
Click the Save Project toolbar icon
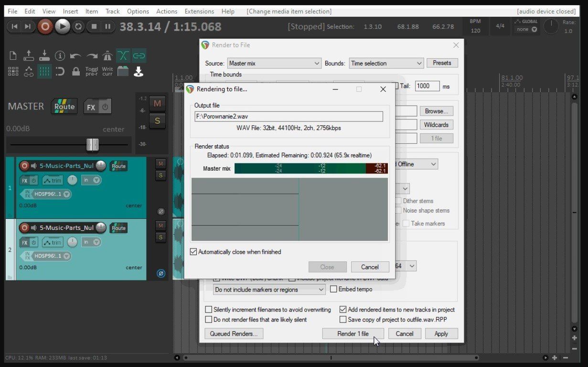44,56
